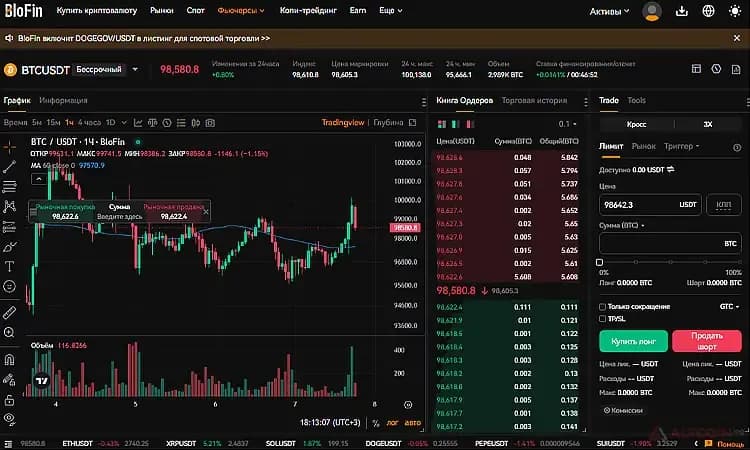The width and height of the screenshot is (750, 450).
Task: Open the BTCUSDT pair selector arrow
Action: (135, 69)
